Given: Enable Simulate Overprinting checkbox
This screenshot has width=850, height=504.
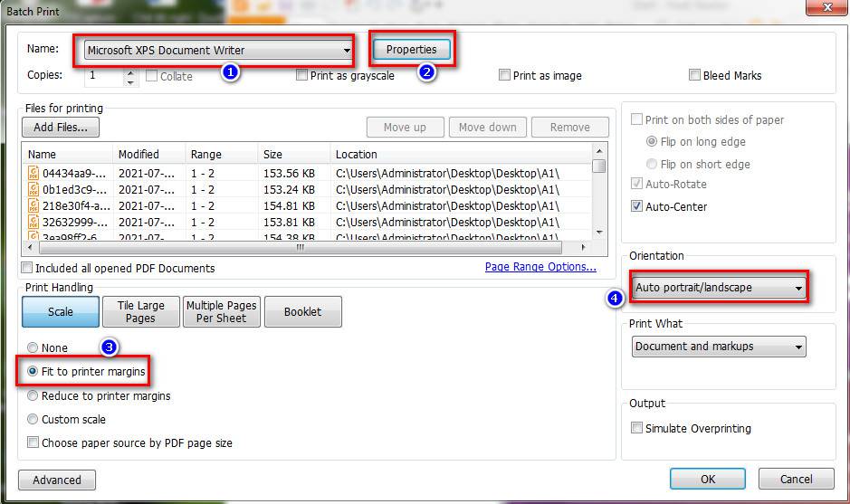Looking at the screenshot, I should (x=637, y=428).
